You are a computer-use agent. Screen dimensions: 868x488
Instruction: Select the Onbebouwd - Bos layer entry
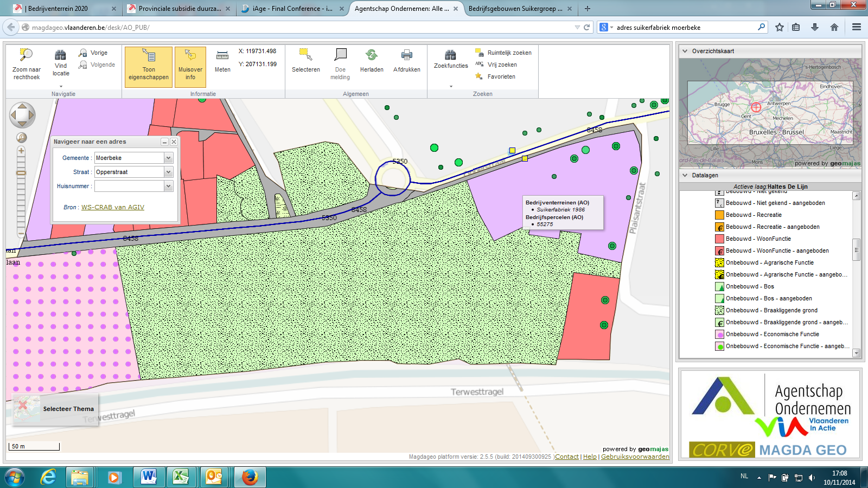coord(750,286)
